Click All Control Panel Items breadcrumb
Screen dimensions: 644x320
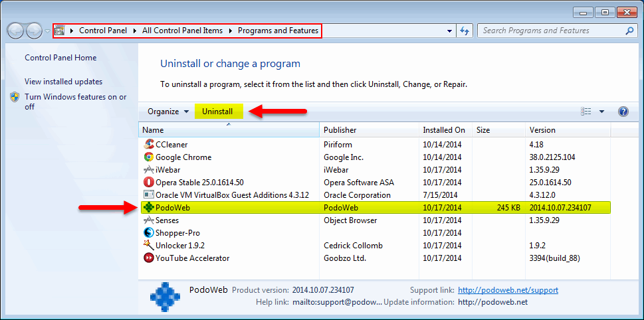[182, 31]
